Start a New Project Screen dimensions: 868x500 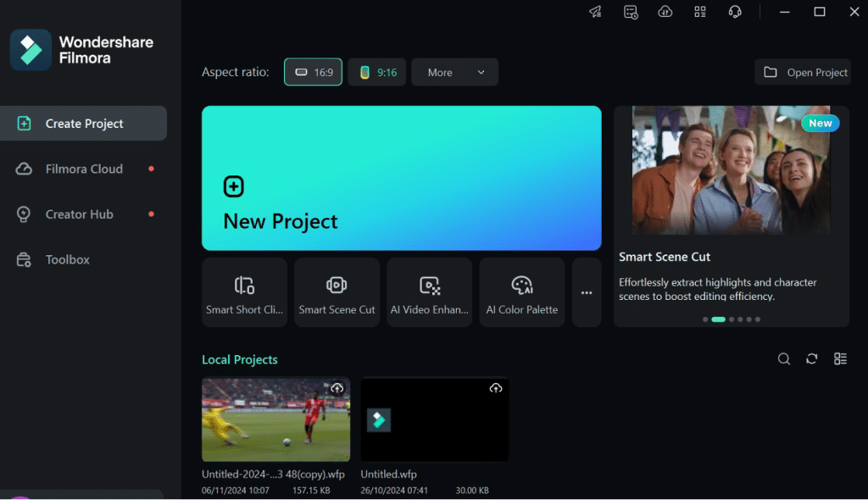point(401,178)
